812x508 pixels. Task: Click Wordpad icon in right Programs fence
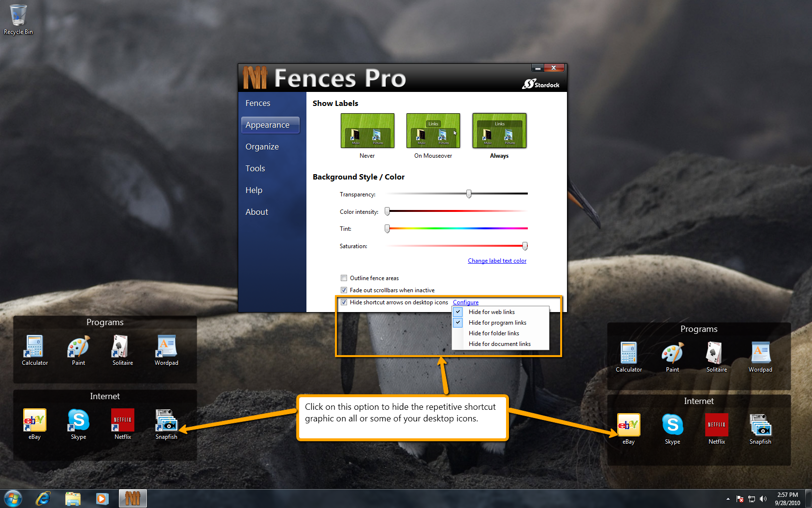(x=760, y=357)
